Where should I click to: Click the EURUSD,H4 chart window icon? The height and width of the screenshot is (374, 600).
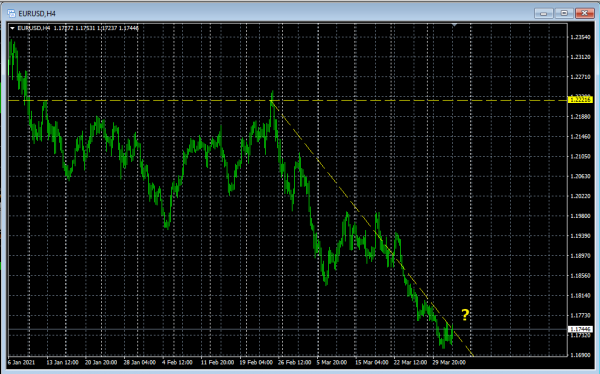tap(11, 13)
